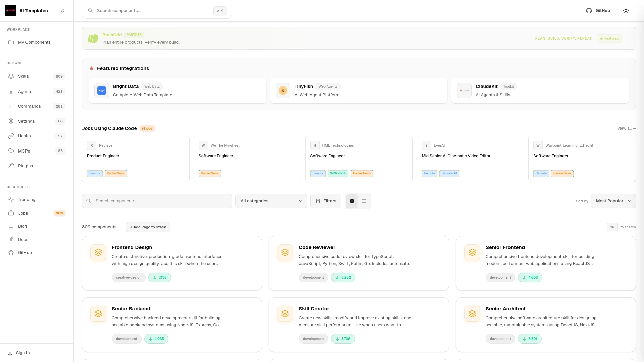Click the Code Reviewer layers icon
Viewport: 644px width, 362px height.
tap(285, 252)
